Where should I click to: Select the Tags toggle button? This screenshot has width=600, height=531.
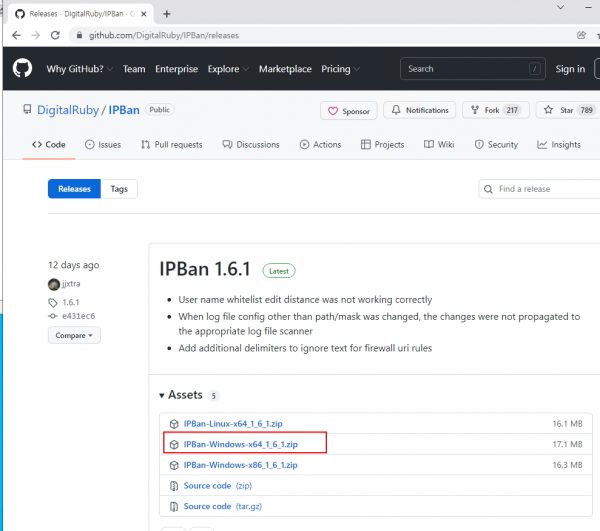click(x=119, y=189)
